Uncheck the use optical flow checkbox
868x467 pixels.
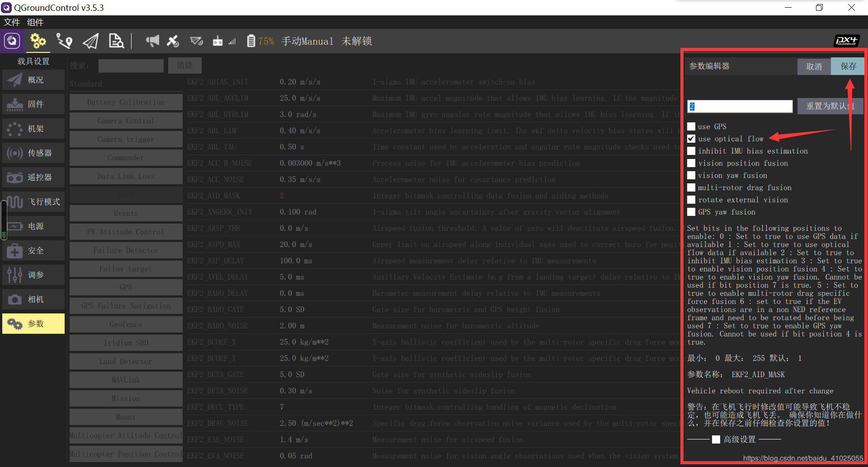691,139
